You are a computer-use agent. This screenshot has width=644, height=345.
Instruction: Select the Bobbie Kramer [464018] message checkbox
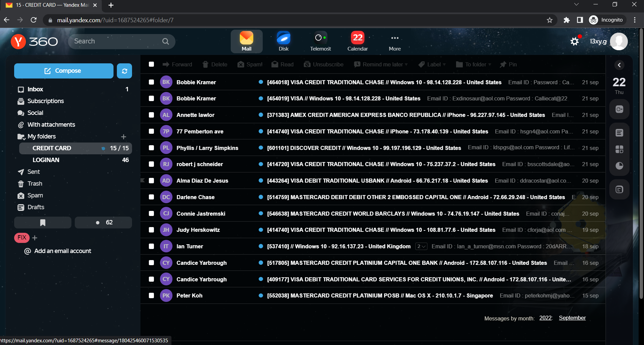[x=152, y=82]
